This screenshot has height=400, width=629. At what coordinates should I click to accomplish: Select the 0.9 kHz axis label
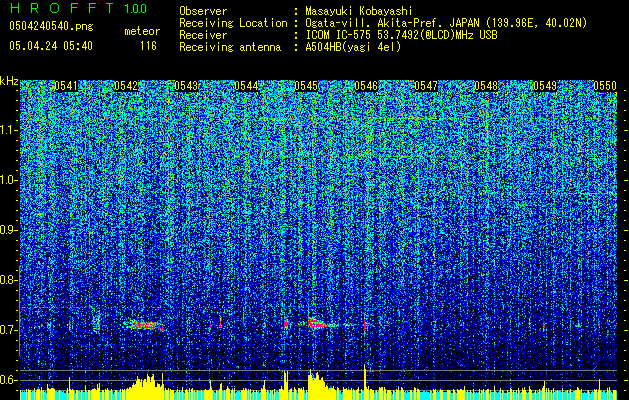tap(9, 230)
